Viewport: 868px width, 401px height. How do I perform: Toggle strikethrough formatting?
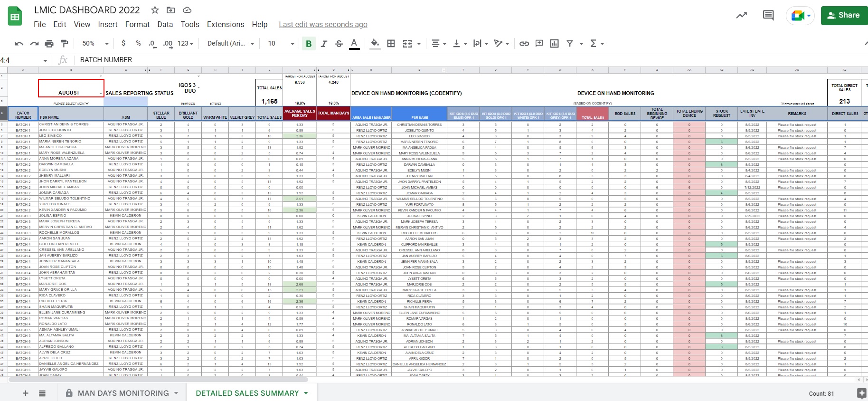click(339, 44)
